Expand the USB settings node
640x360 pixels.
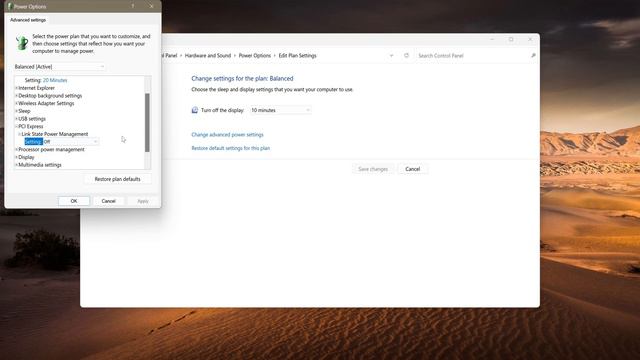pos(16,119)
